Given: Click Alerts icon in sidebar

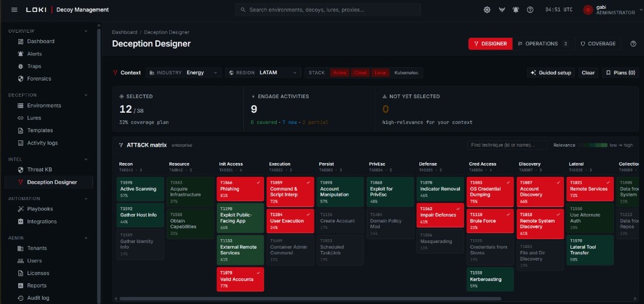Looking at the screenshot, I should [x=21, y=54].
